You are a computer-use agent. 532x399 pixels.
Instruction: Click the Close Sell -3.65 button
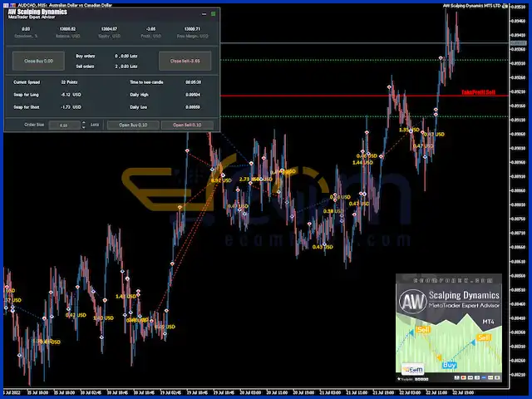click(185, 61)
